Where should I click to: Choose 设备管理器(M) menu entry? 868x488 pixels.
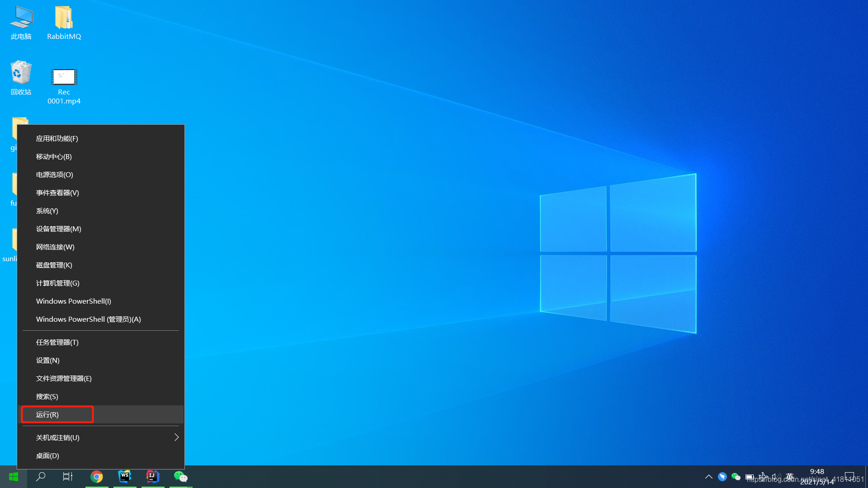[59, 229]
